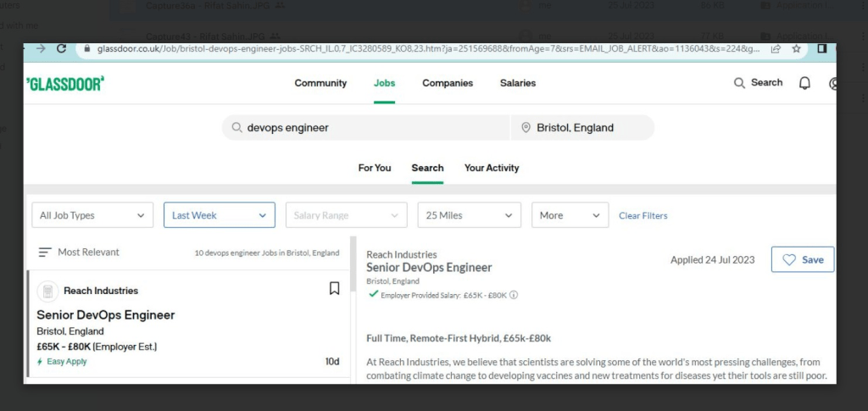868x411 pixels.
Task: Click the devops engineer search field
Action: (x=366, y=128)
